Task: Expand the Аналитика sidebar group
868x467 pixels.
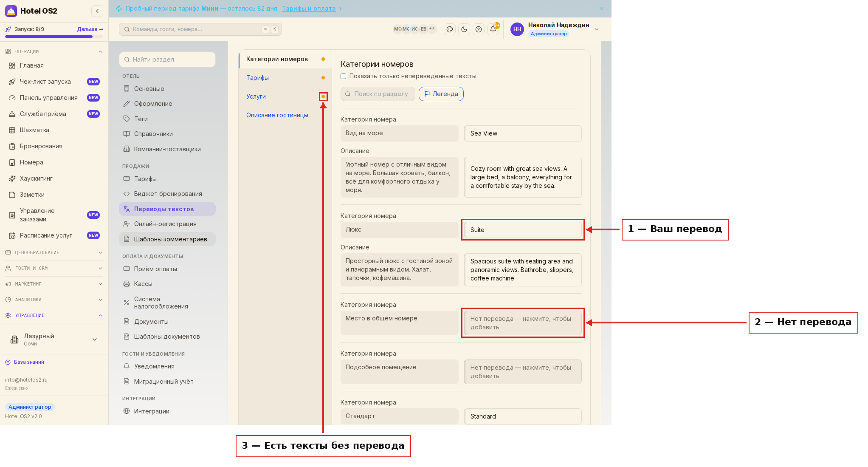Action: [54, 300]
